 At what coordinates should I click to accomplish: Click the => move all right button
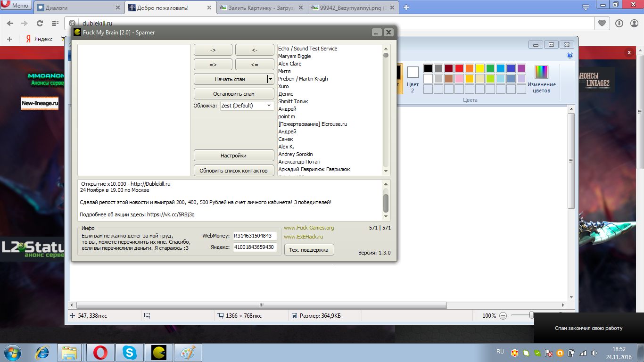[213, 65]
